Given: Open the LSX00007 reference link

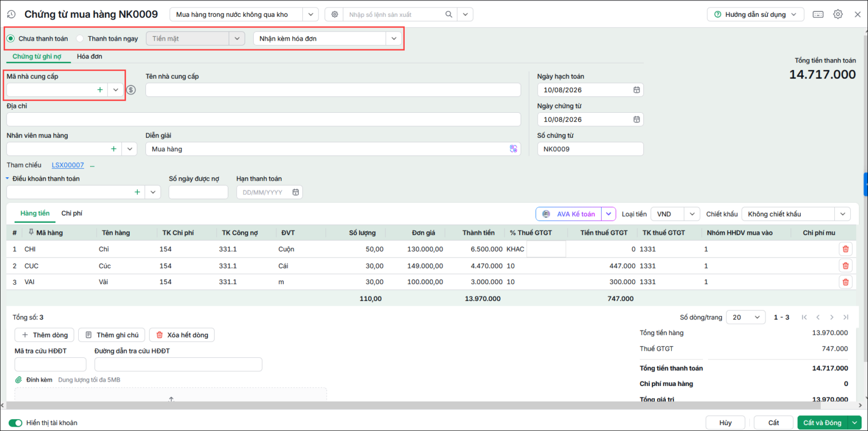Looking at the screenshot, I should [x=68, y=165].
